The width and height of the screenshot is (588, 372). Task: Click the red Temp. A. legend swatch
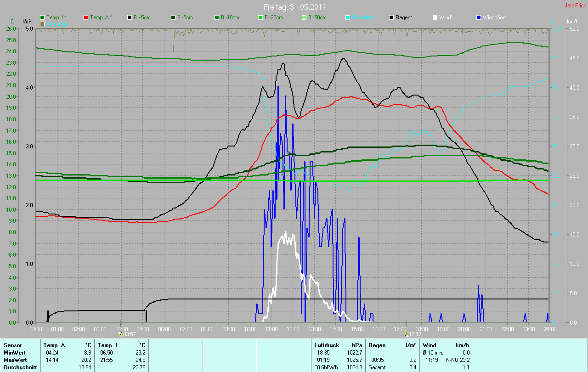coord(86,17)
